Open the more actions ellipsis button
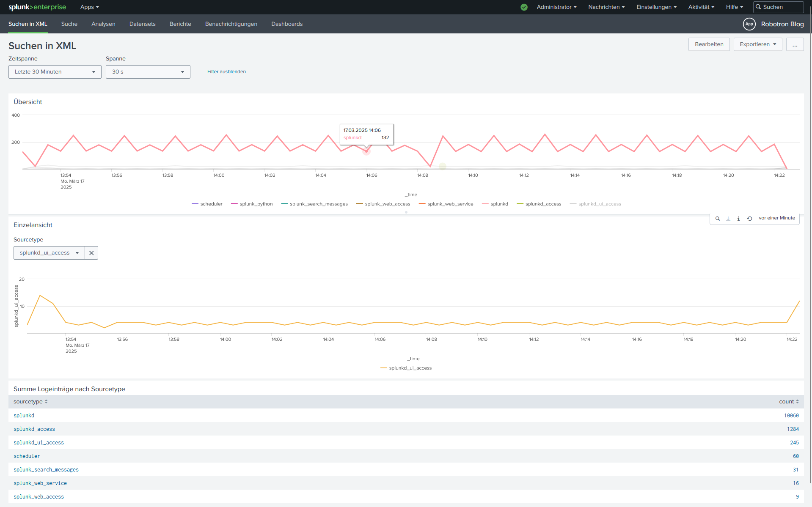Screen dimensions: 812x507 click(795, 44)
